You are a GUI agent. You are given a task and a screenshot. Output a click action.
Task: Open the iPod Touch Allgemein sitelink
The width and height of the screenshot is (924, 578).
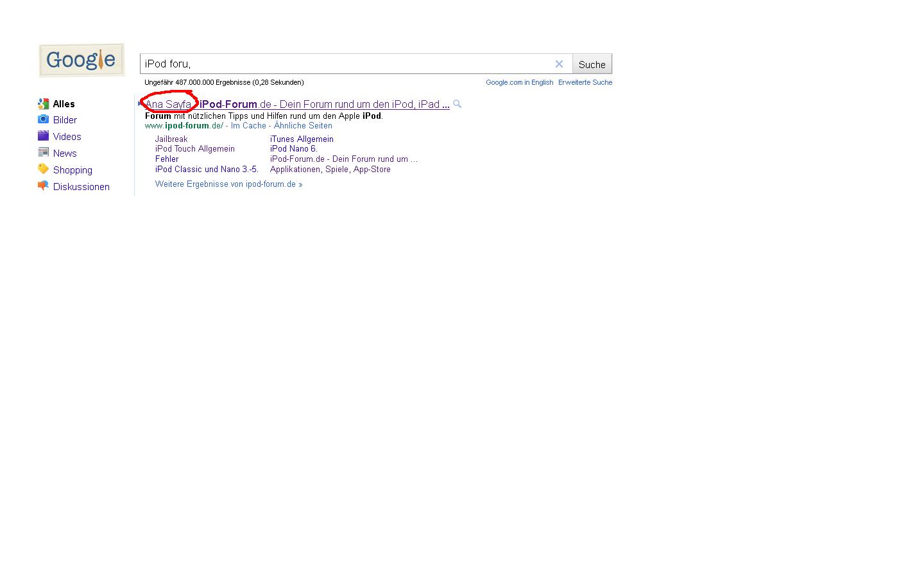[195, 148]
